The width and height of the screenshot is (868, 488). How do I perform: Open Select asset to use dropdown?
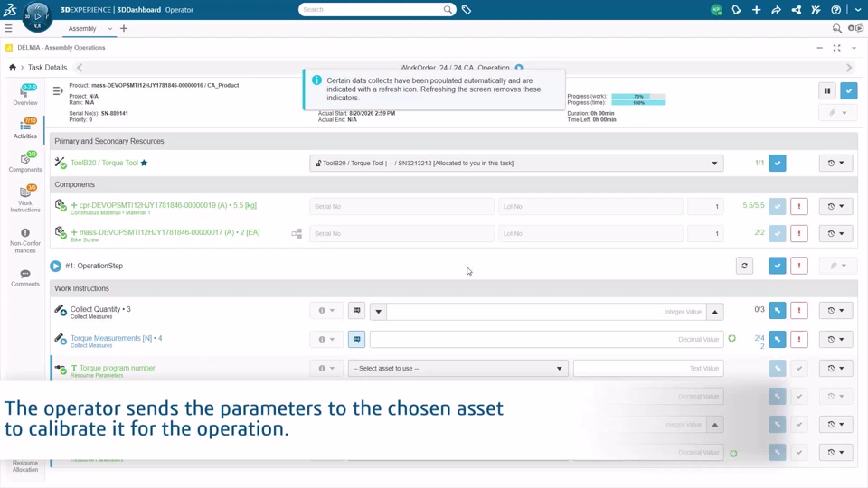click(x=458, y=369)
